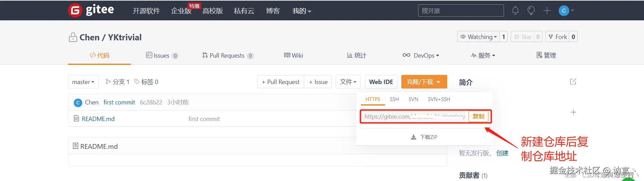Screen dimensions: 644x181
Task: Select the SVN clone tab
Action: tap(413, 99)
